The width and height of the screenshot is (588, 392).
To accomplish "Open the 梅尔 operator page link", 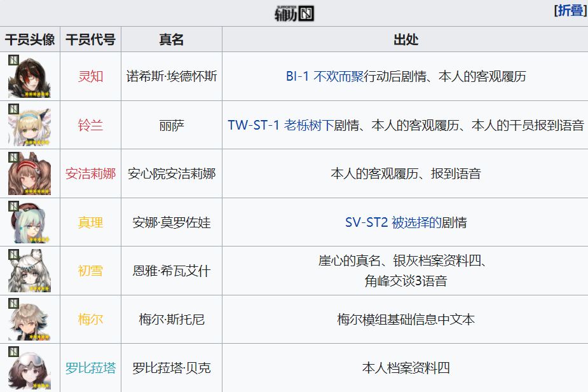I will click(90, 320).
